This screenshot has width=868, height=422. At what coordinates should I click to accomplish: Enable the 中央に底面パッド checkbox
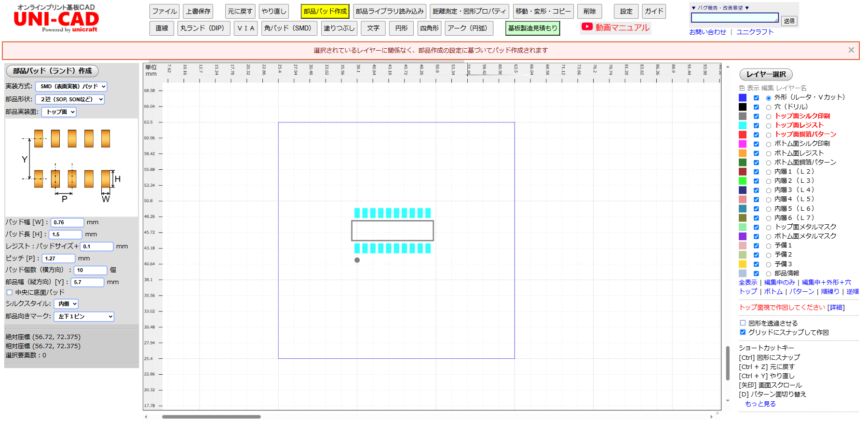[10, 292]
